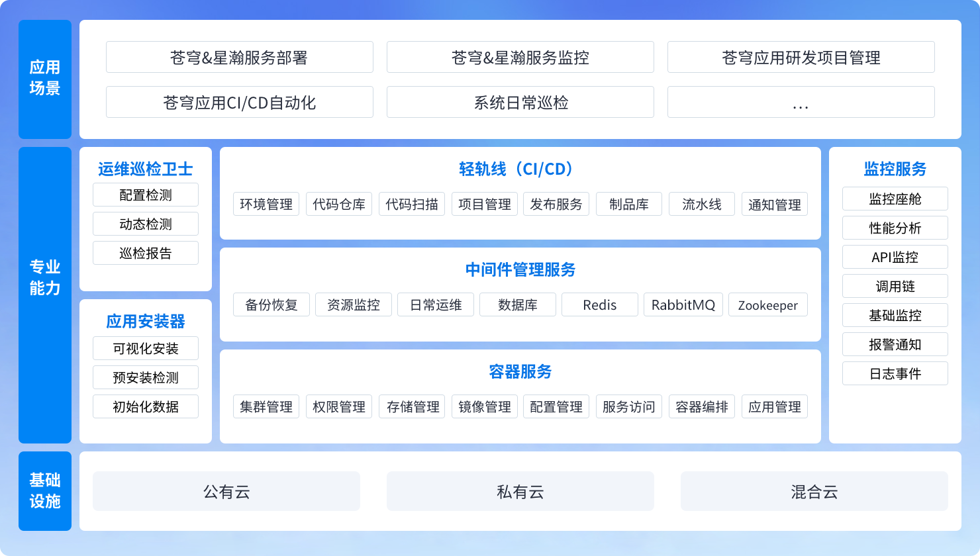Screen dimensions: 980x556
Task: Open 配置检测 under 运维巡检卫士
Action: (x=146, y=195)
